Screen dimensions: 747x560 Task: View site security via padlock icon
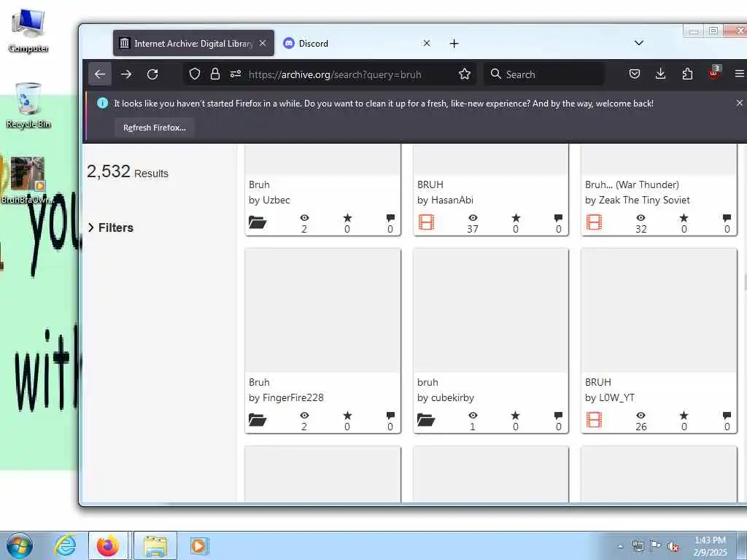[x=215, y=74]
